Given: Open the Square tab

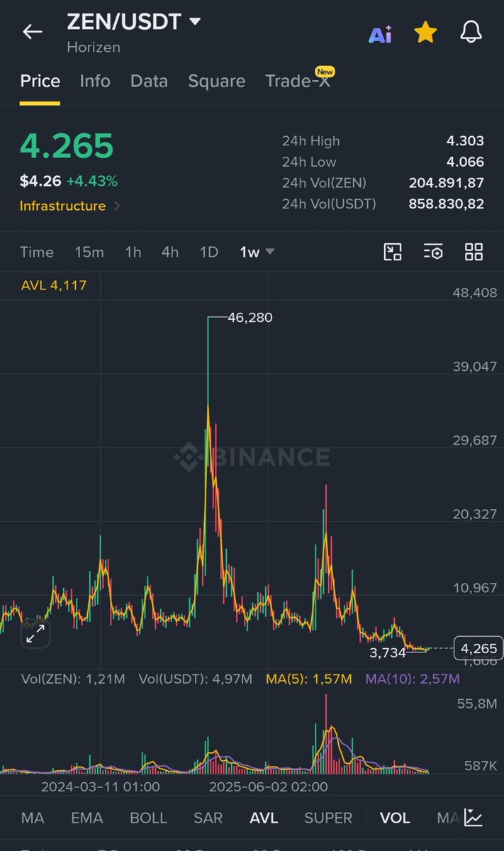Looking at the screenshot, I should (216, 81).
